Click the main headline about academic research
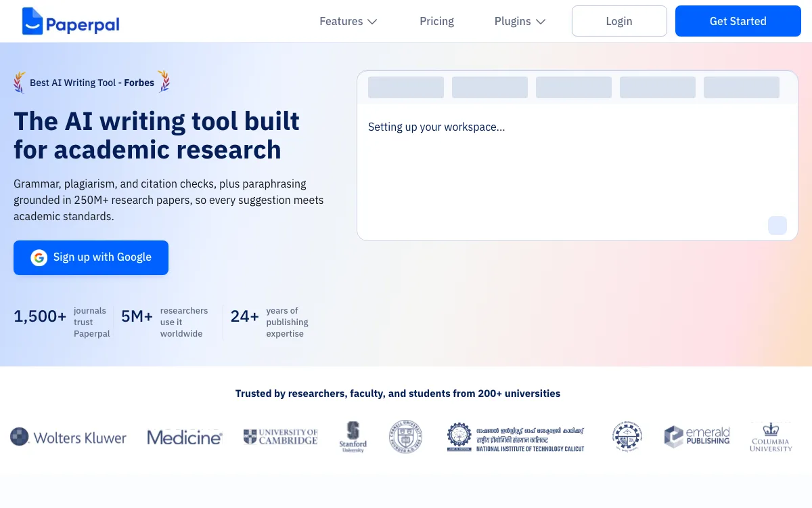 (x=156, y=135)
